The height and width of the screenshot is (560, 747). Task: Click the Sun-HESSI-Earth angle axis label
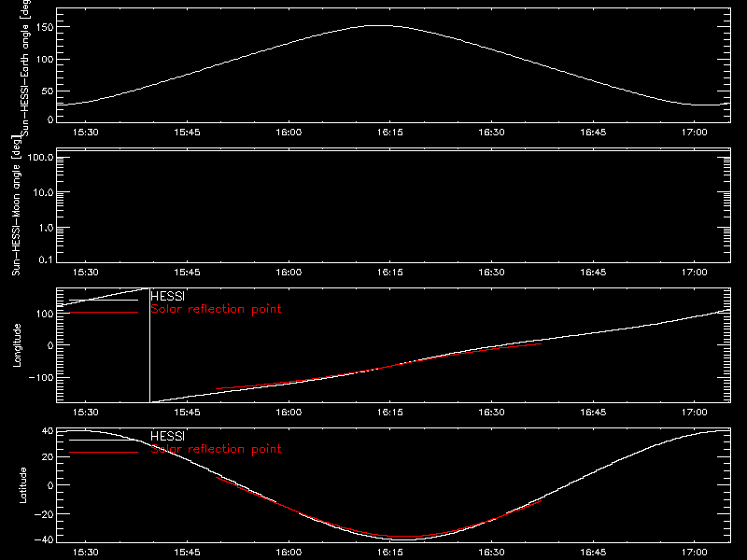pos(25,67)
